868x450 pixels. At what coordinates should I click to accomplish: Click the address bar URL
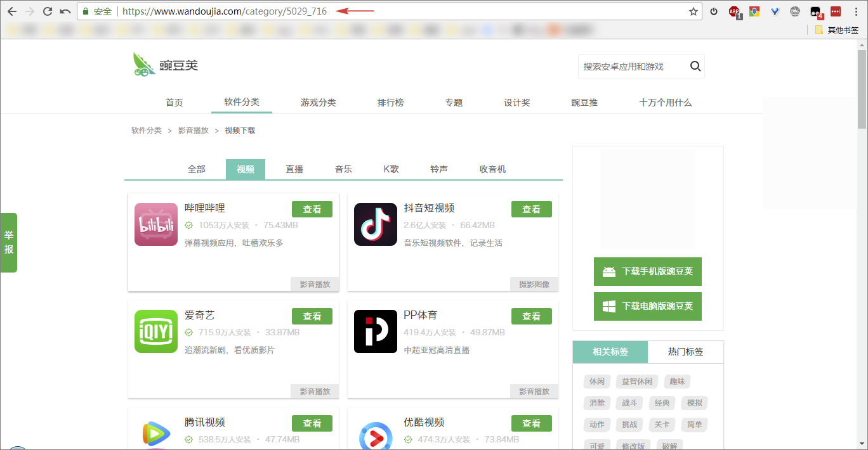point(225,11)
